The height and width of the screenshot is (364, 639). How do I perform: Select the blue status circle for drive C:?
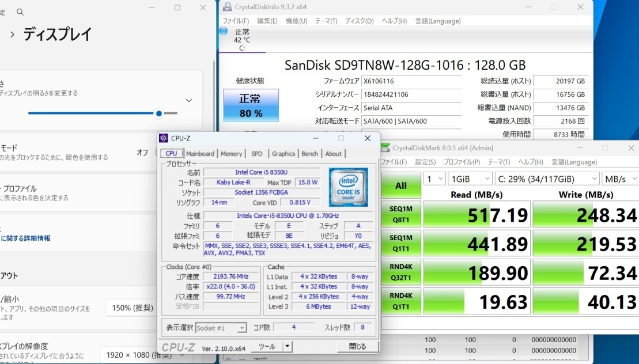point(224,31)
